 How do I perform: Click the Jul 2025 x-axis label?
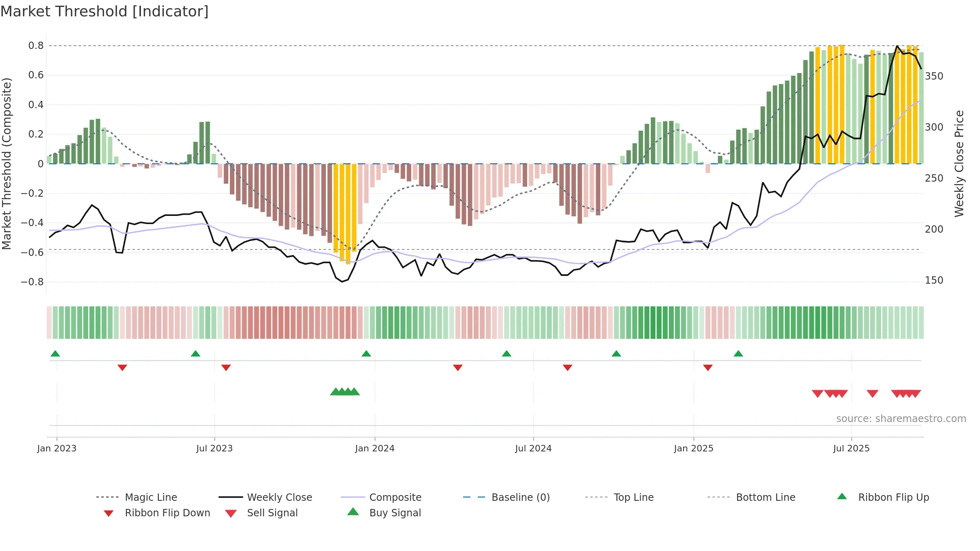tap(851, 448)
